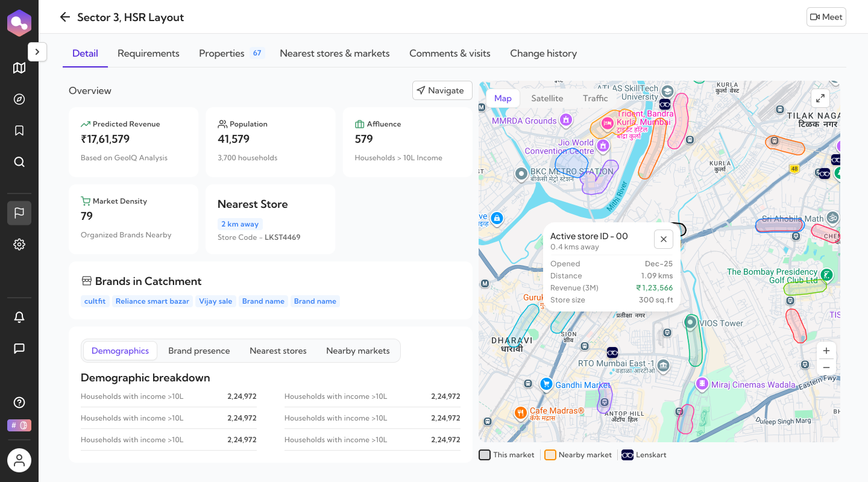
Task: Click the Lenskart legend icon
Action: pos(627,455)
